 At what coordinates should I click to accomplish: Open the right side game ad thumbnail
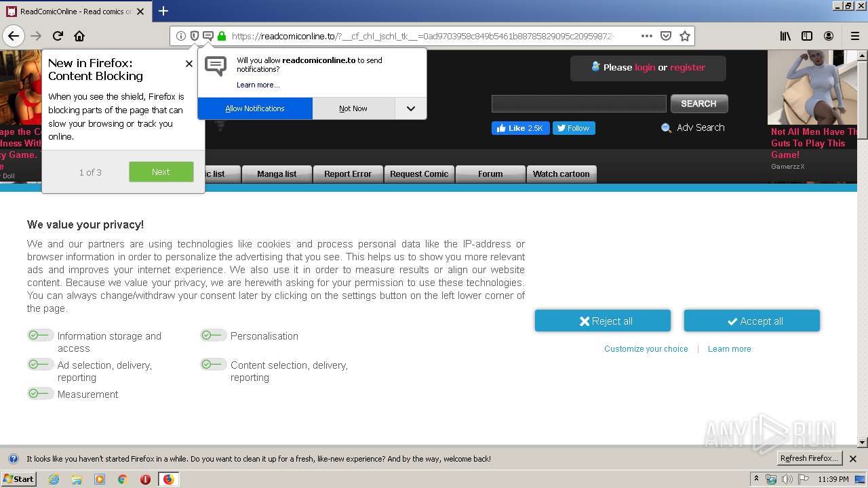point(812,87)
